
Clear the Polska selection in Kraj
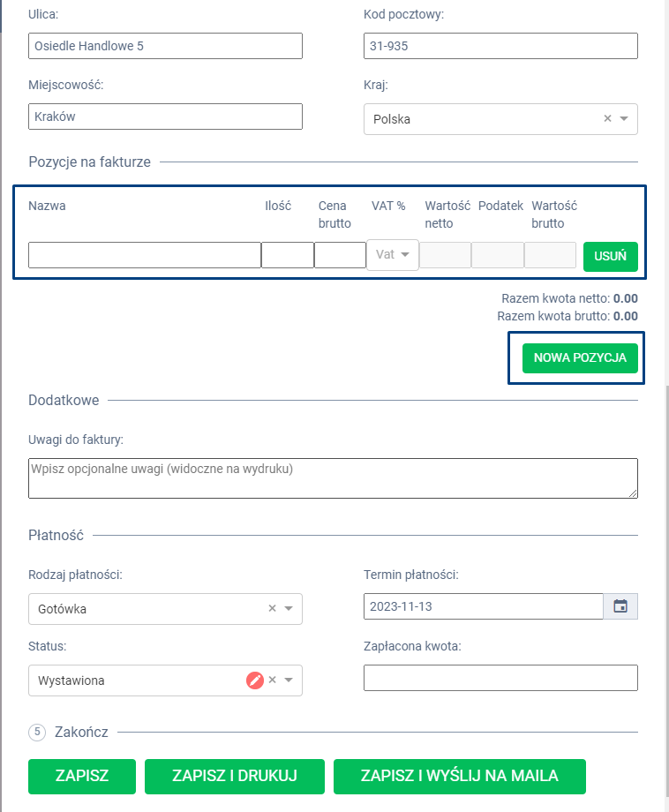(x=607, y=118)
